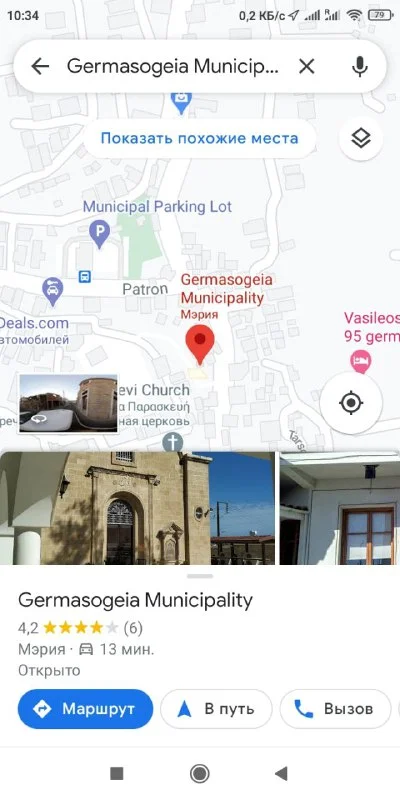Image resolution: width=400 pixels, height=800 pixels.
Task: Select the Municipal Parking Lot pin
Action: pyautogui.click(x=99, y=234)
